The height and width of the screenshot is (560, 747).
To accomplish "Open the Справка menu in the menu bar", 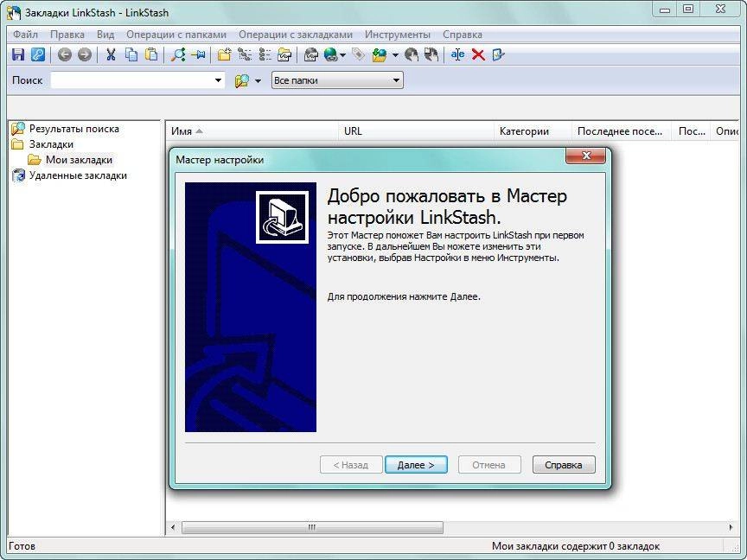I will point(462,35).
